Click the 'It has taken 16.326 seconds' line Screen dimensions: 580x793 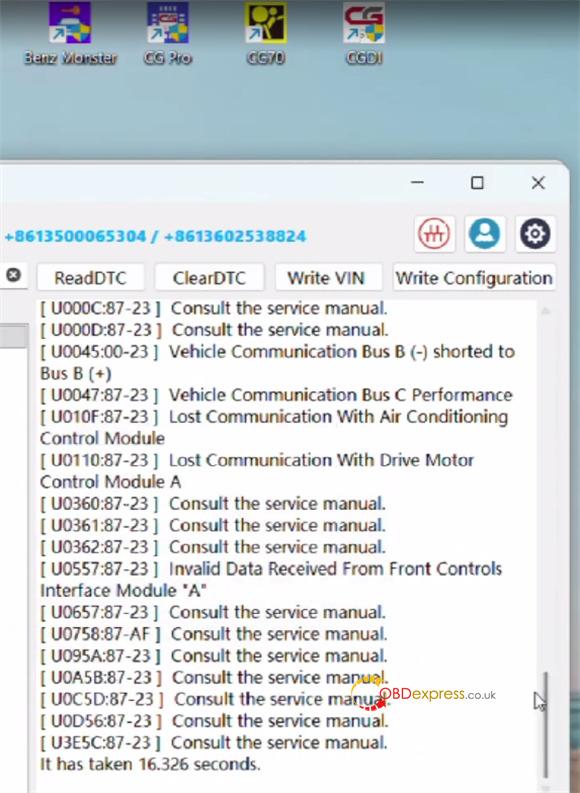150,764
